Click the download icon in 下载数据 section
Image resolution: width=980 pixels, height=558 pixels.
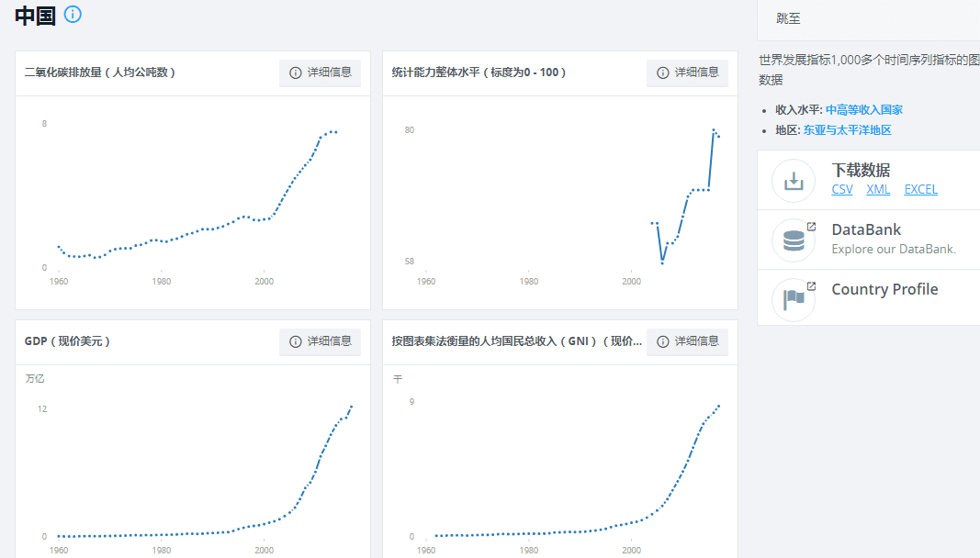[x=792, y=180]
